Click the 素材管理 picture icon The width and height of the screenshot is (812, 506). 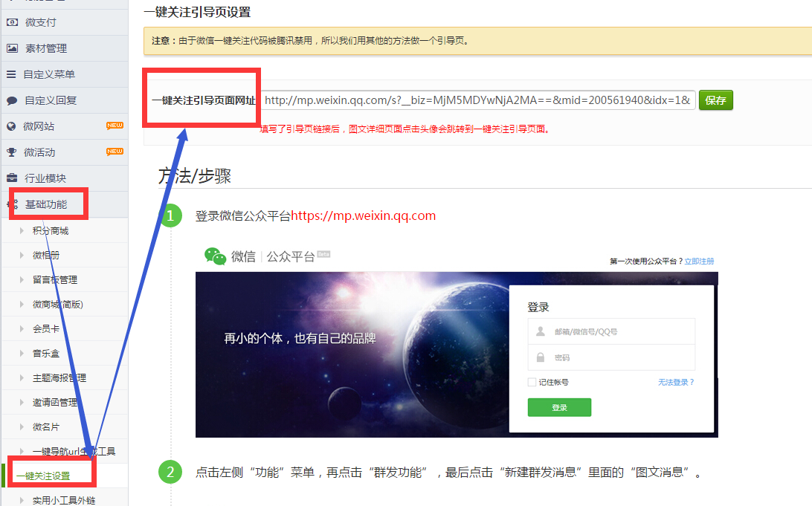(11, 48)
